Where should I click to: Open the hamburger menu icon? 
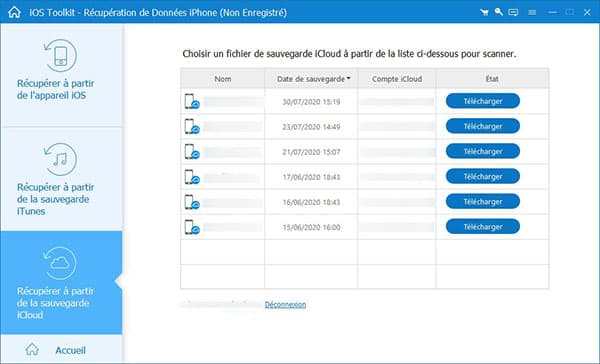[x=532, y=12]
